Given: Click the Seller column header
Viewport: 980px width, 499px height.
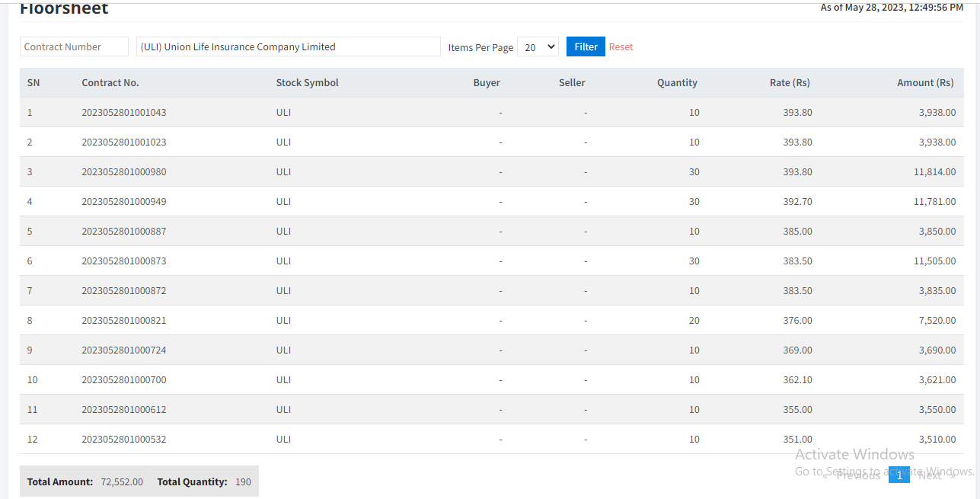Looking at the screenshot, I should click(x=572, y=82).
